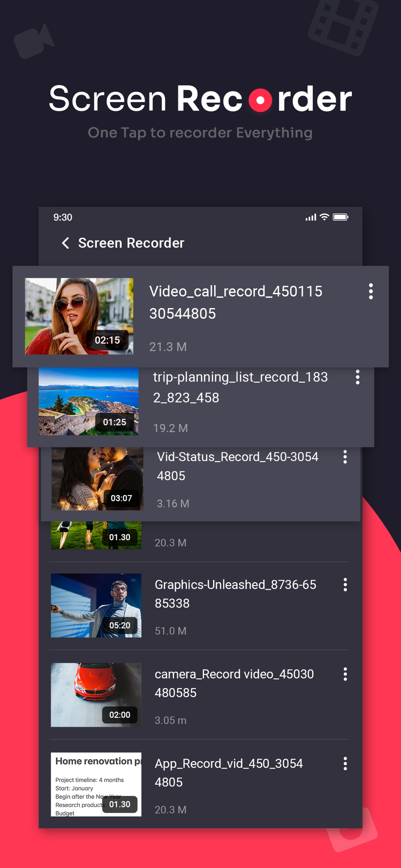Viewport: 401px width, 868px height.
Task: Open options menu for trip-planning_list_record
Action: tap(358, 377)
